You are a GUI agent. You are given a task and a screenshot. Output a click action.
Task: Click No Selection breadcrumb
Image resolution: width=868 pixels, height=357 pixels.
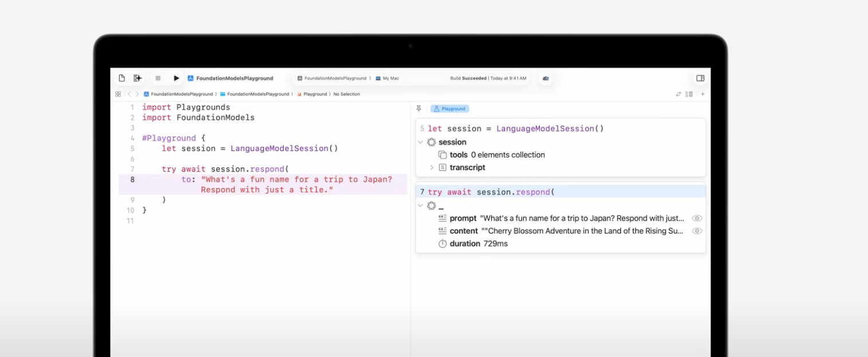click(x=346, y=94)
